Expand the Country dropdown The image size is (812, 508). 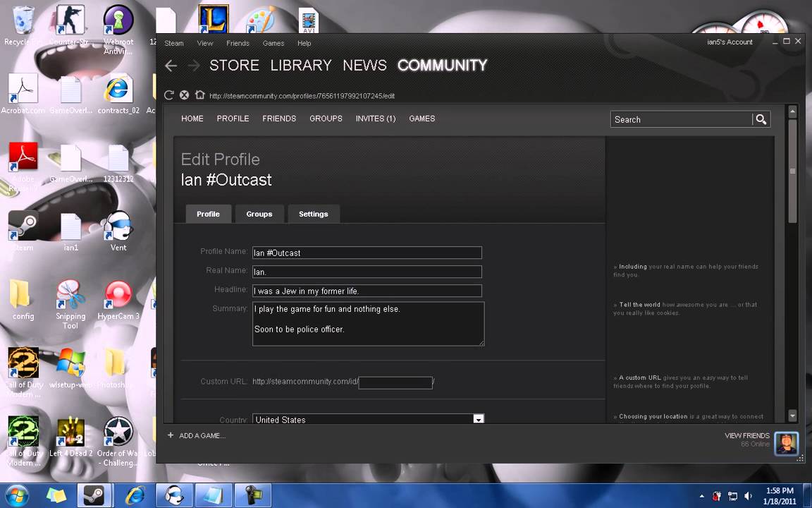479,419
